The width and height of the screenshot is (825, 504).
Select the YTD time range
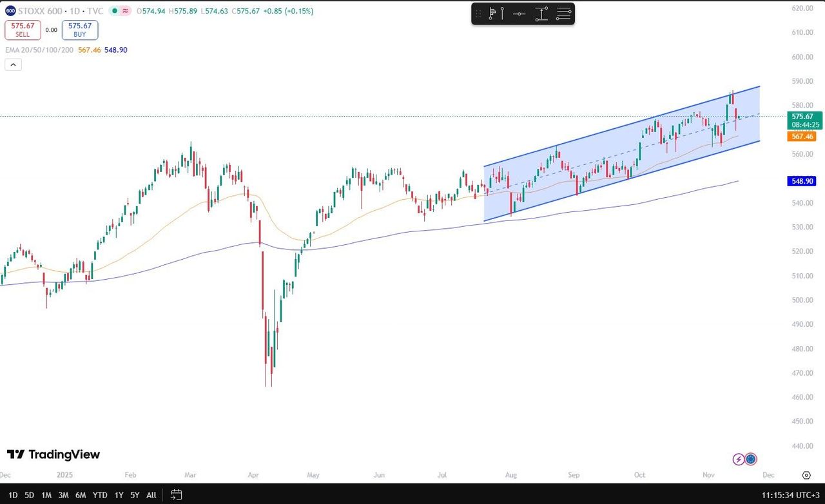click(100, 495)
